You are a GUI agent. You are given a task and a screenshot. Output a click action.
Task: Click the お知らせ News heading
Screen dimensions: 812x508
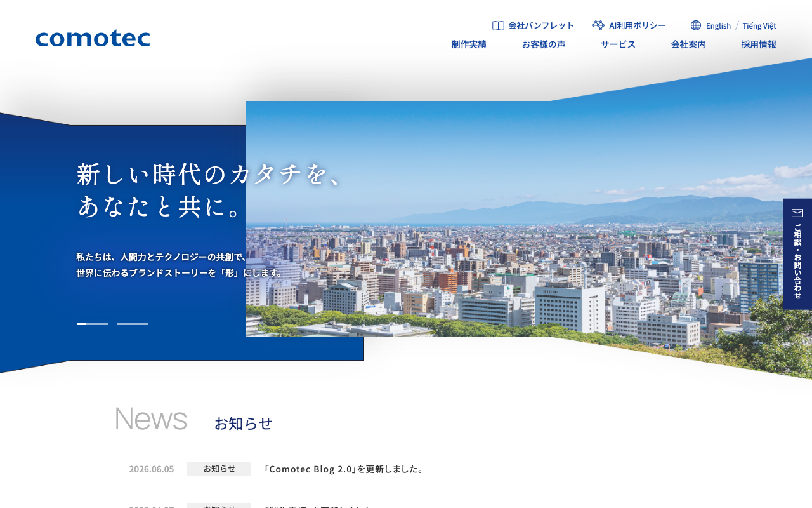click(x=244, y=424)
